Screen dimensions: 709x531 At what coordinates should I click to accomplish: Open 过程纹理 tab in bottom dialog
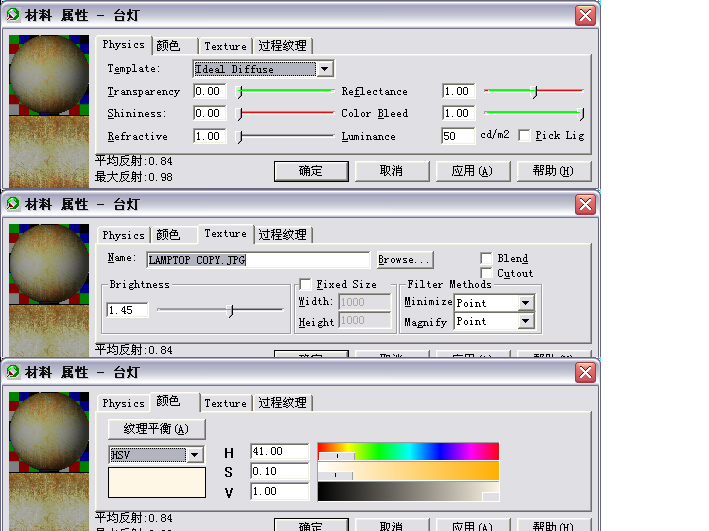pyautogui.click(x=282, y=403)
